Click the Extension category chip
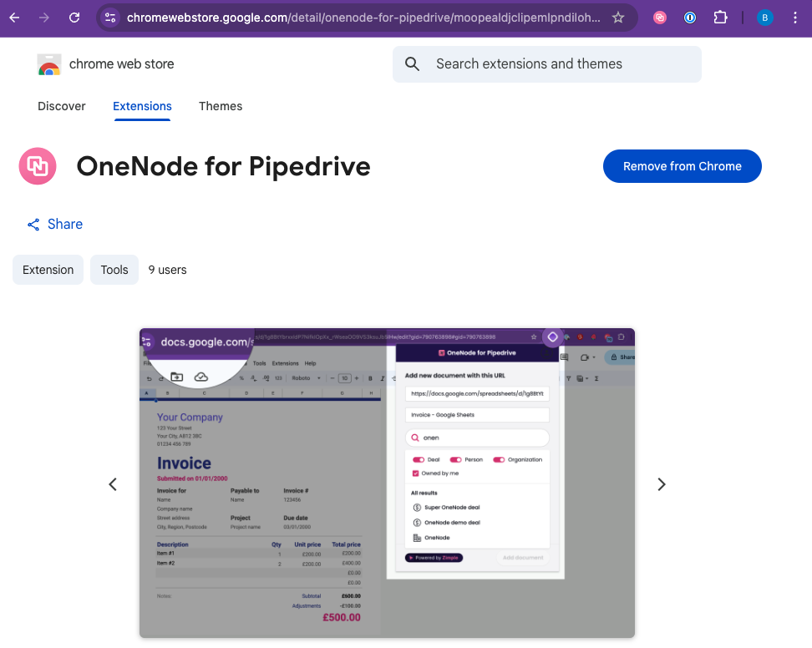The image size is (812, 648). tap(48, 270)
